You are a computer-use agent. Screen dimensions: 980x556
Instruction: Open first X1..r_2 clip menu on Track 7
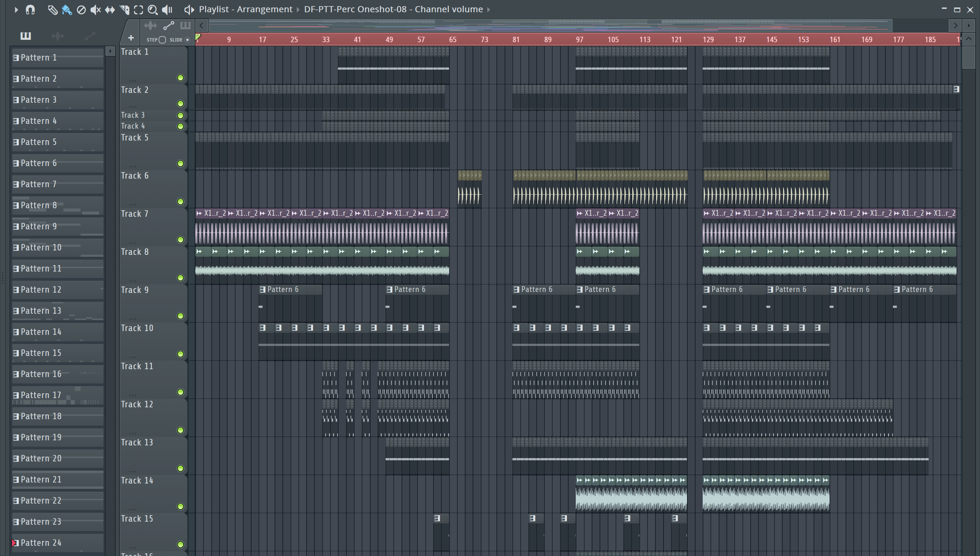pos(199,213)
